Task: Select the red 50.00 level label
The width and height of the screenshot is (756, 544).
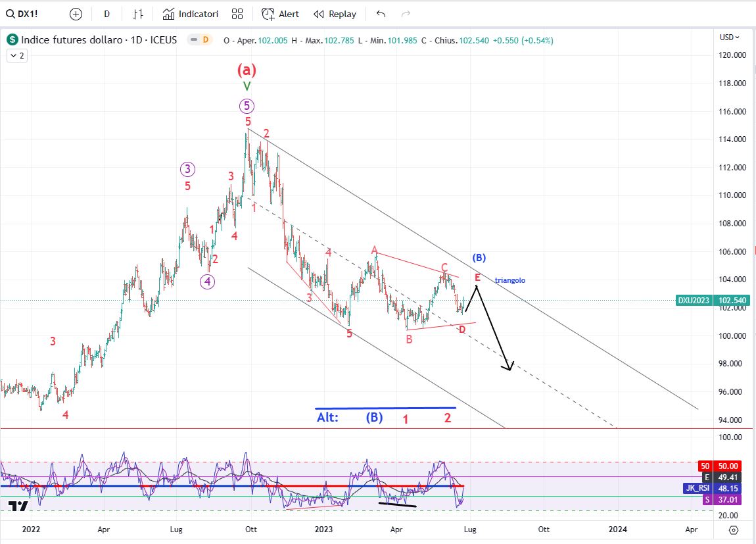Action: coord(731,466)
